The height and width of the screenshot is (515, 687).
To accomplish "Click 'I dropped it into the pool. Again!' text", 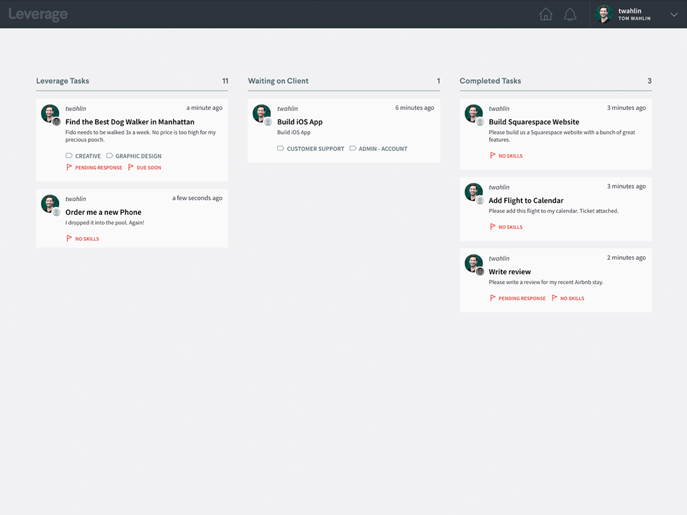I will pyautogui.click(x=105, y=223).
